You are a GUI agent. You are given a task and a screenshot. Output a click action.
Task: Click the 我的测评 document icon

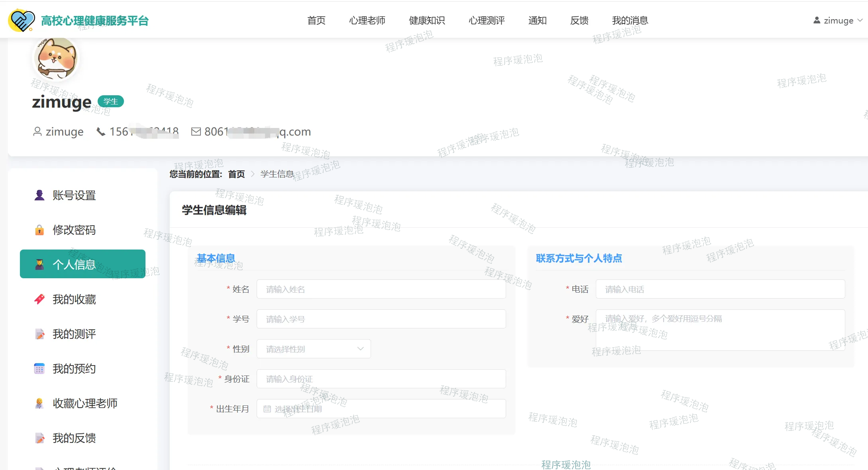39,334
